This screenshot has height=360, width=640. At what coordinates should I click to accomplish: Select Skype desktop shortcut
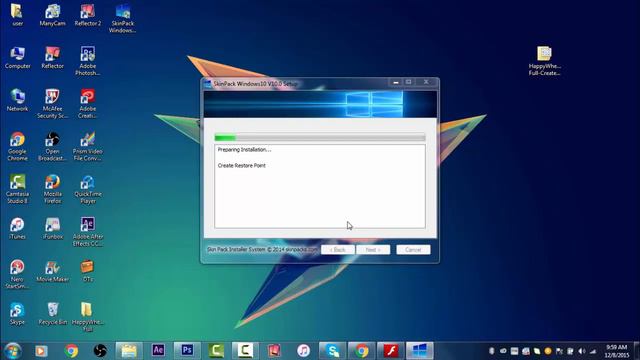(x=18, y=313)
